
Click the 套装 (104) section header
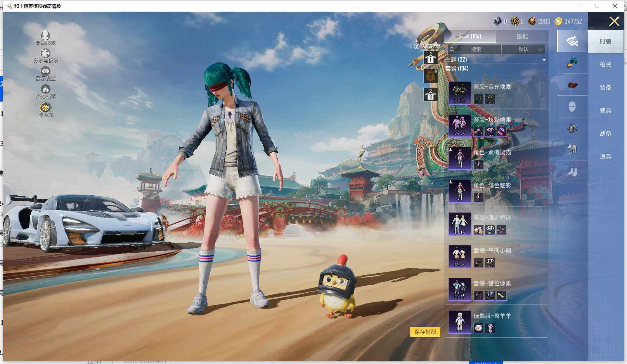coord(457,69)
